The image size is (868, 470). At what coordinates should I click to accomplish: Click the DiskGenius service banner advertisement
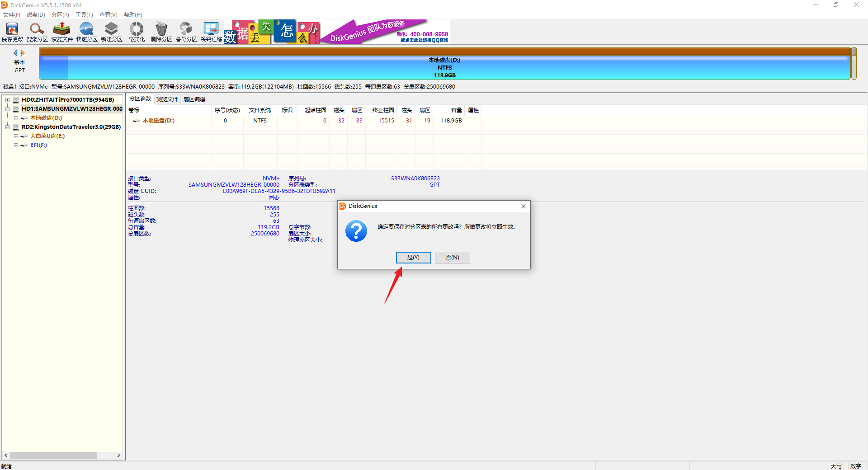pyautogui.click(x=337, y=32)
